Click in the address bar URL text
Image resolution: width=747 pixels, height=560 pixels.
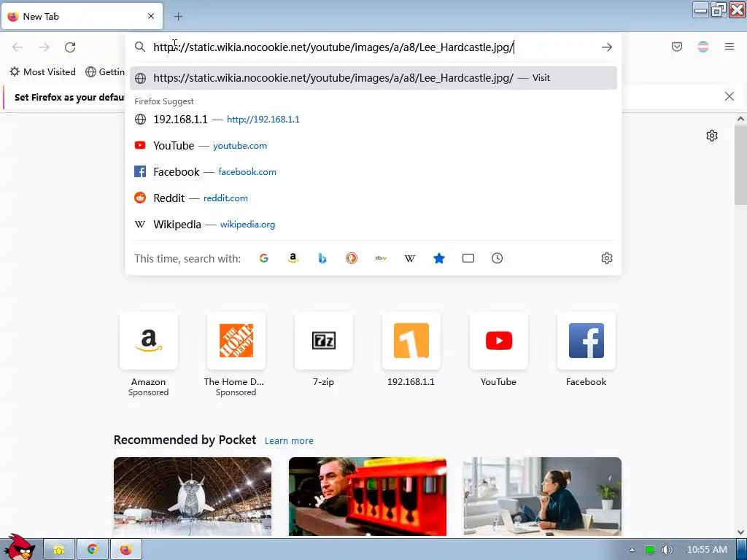(333, 47)
